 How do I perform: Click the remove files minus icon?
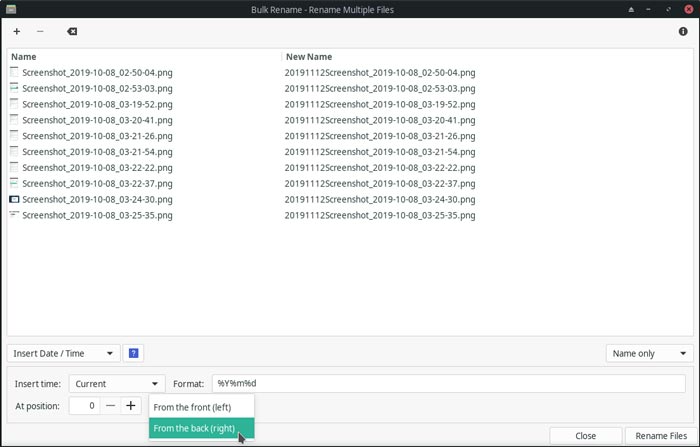40,31
